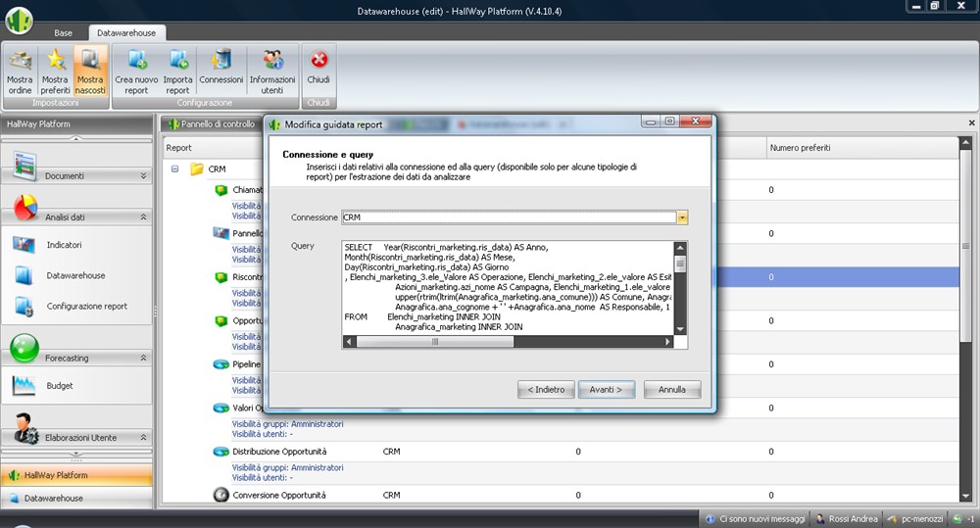Click the Conversione Opportunità gauge icon
This screenshot has width=980, height=528.
pos(220,495)
